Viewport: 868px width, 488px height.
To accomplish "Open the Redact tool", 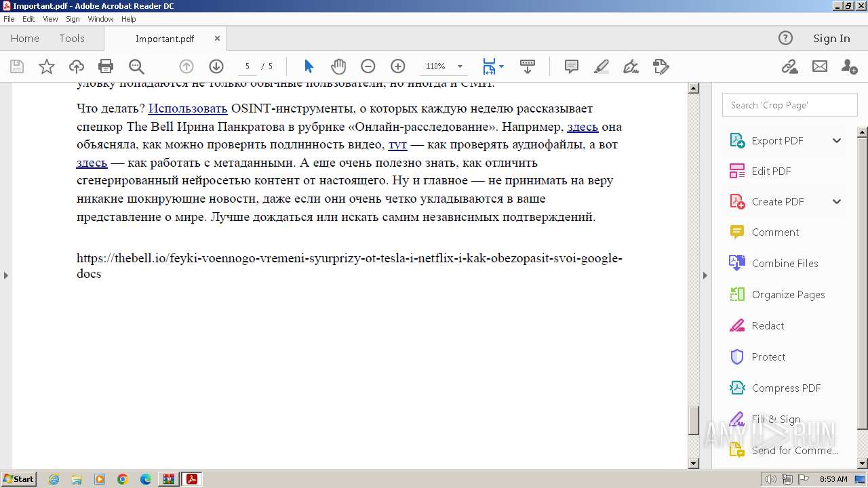I will [x=768, y=326].
